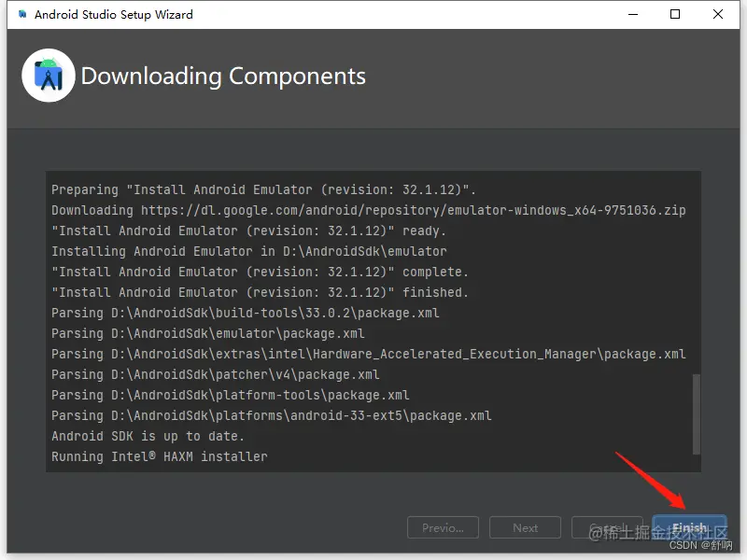Click the 'Install Android Emulator' ready line
The width and height of the screenshot is (747, 560).
tap(248, 231)
